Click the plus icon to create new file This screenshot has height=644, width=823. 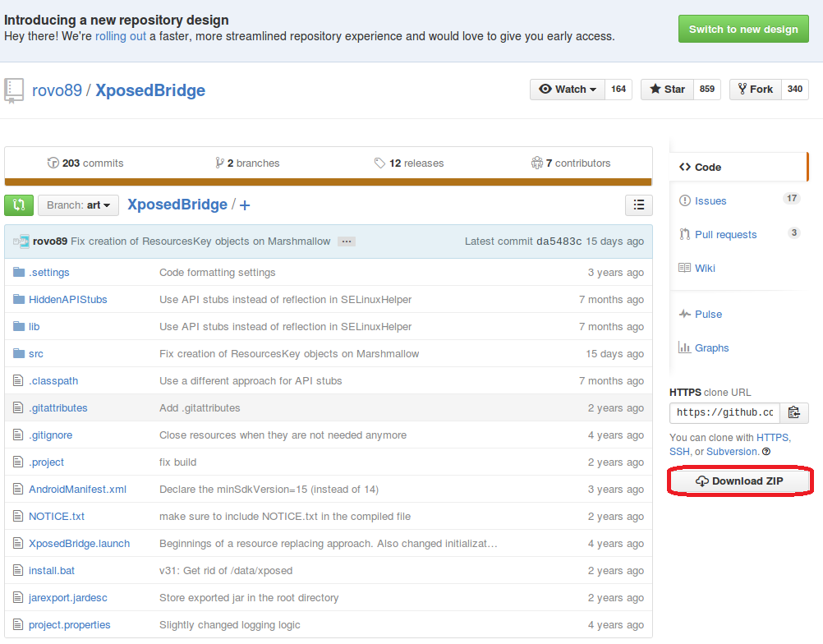pyautogui.click(x=245, y=205)
